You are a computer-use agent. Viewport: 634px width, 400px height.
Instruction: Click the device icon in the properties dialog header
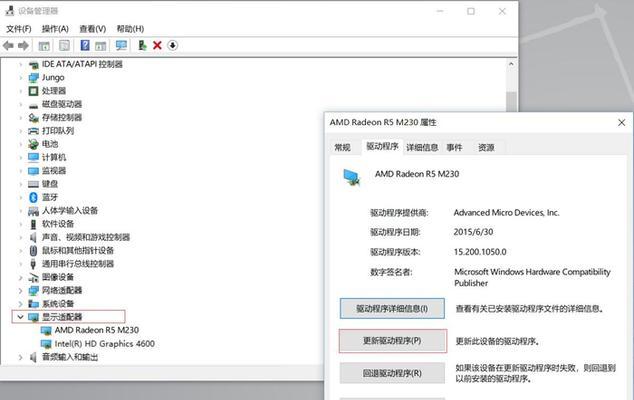point(351,178)
